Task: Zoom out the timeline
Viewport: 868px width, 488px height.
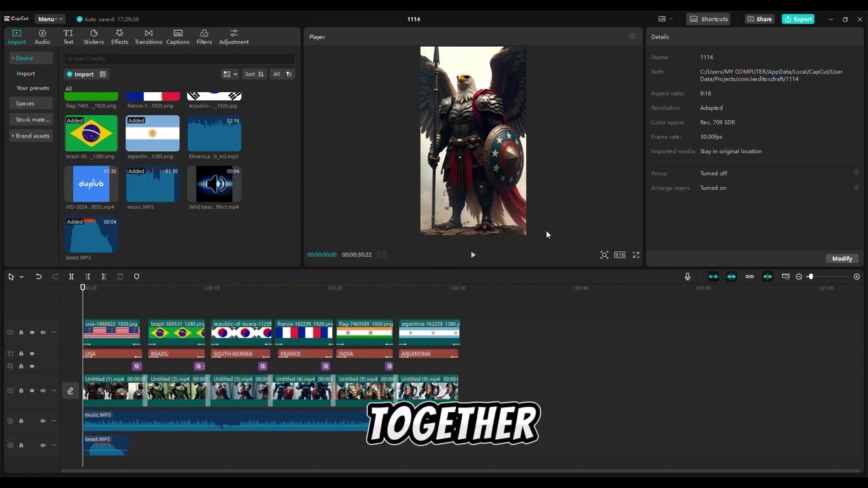Action: (799, 277)
